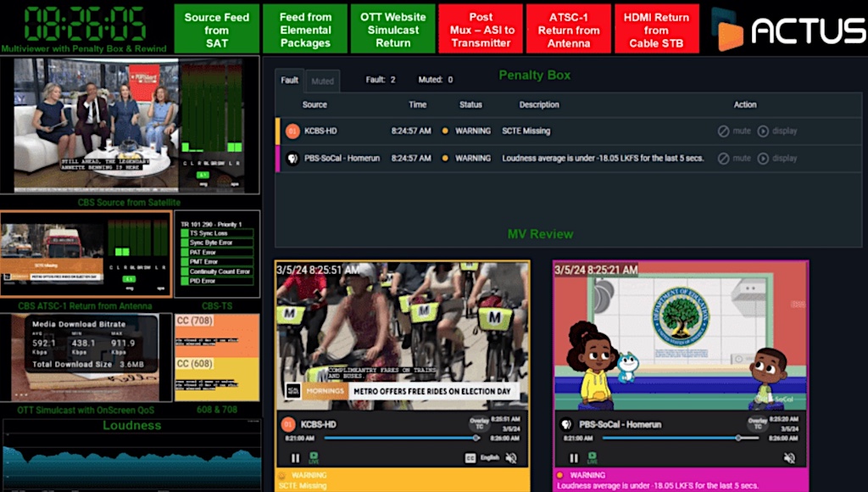Click the CC (708) caption panel
Image resolution: width=868 pixels, height=492 pixels.
217,336
